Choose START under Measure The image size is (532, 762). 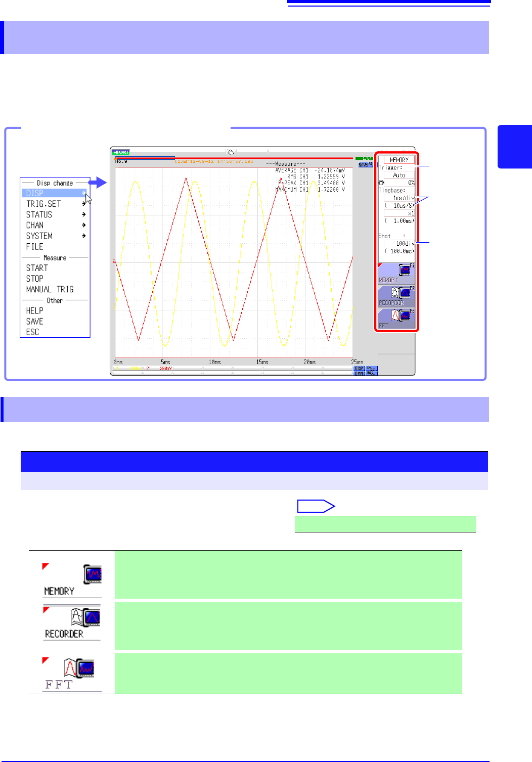coord(37,268)
